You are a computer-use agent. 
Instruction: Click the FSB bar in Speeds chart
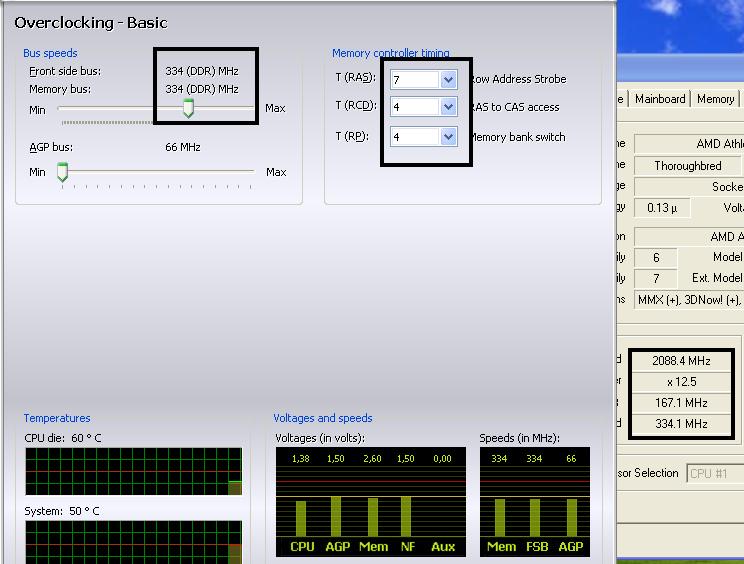click(x=535, y=517)
